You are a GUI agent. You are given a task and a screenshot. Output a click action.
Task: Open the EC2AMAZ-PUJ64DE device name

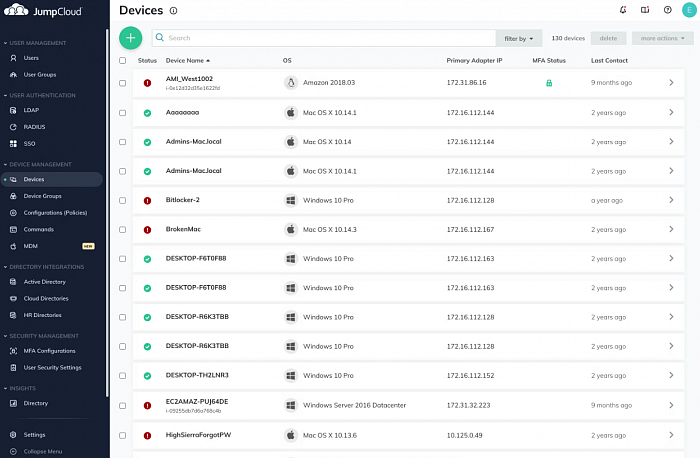[197, 401]
